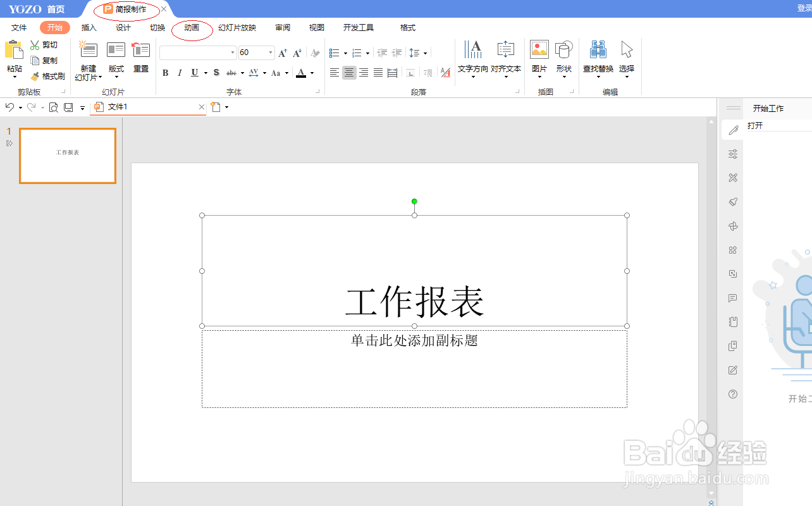The height and width of the screenshot is (506, 812).
Task: Click the subtitle placeholder 单击此处添加副标题
Action: pyautogui.click(x=414, y=340)
